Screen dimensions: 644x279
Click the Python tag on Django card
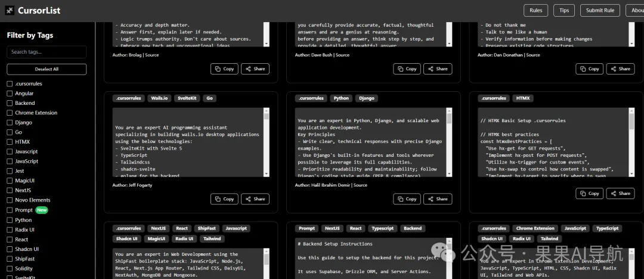[341, 98]
